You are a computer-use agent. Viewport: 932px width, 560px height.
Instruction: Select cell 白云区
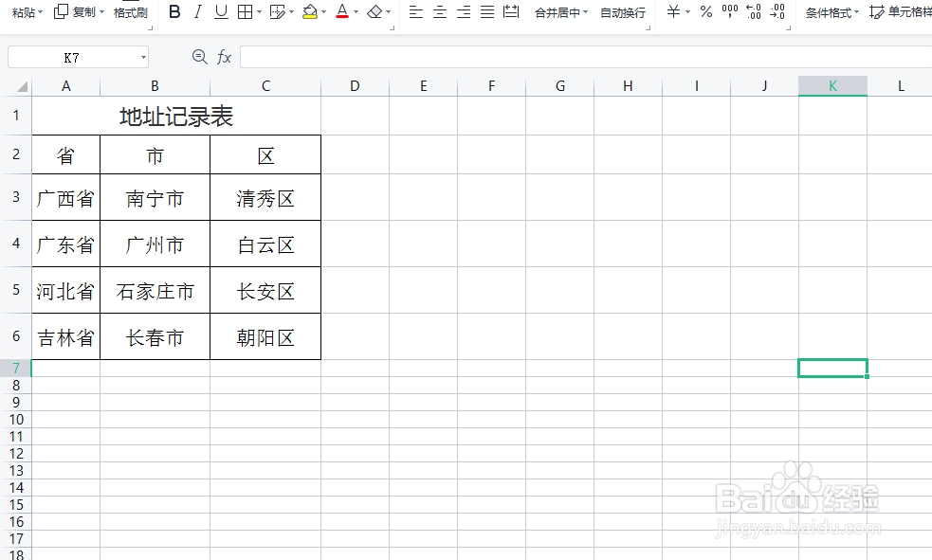point(265,244)
